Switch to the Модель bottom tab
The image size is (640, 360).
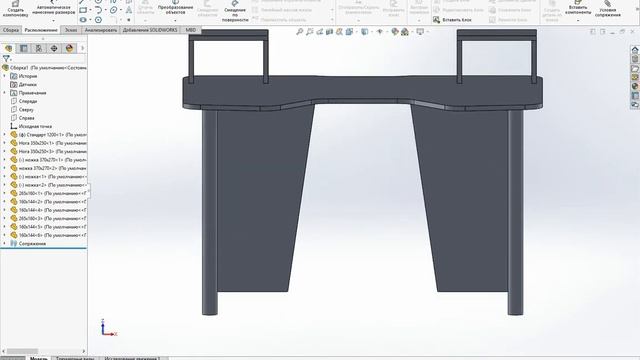(39, 358)
